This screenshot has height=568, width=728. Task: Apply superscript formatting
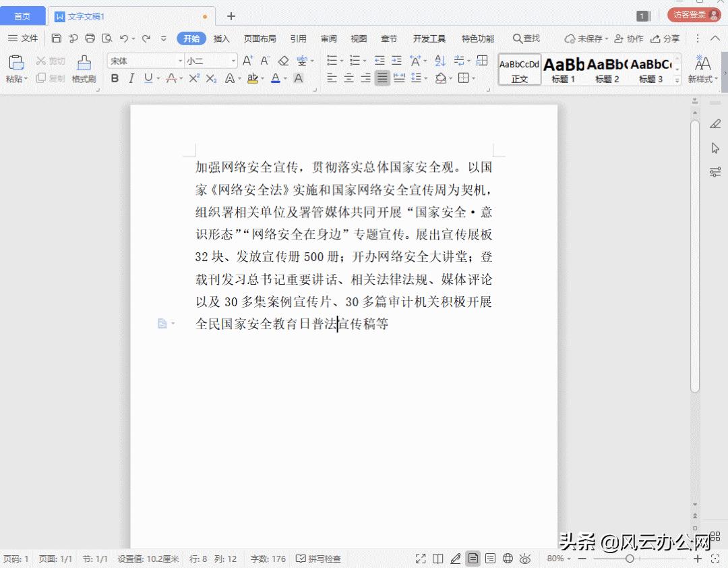[x=194, y=78]
